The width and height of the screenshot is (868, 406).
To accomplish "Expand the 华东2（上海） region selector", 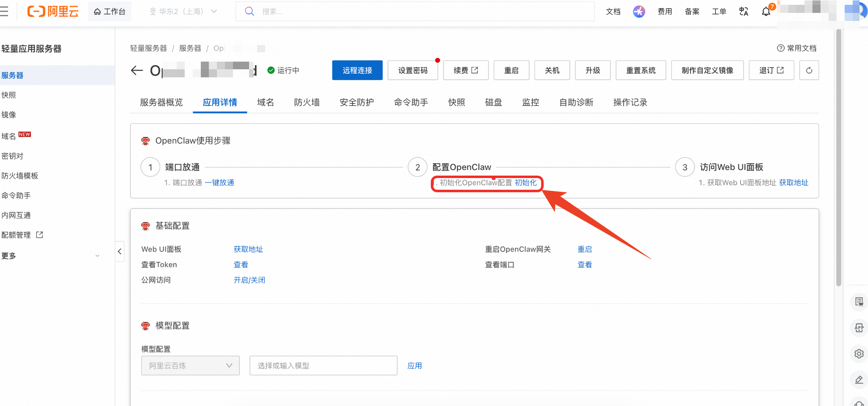I will [x=183, y=12].
